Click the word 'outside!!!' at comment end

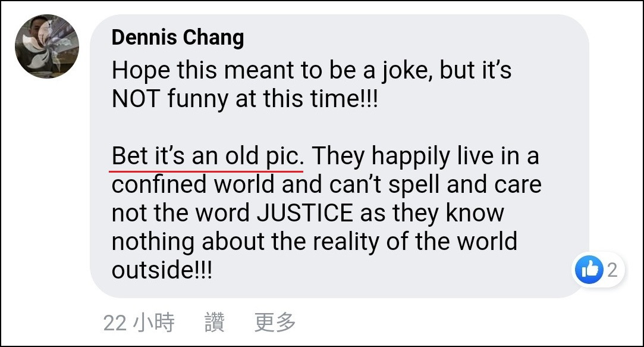point(162,270)
